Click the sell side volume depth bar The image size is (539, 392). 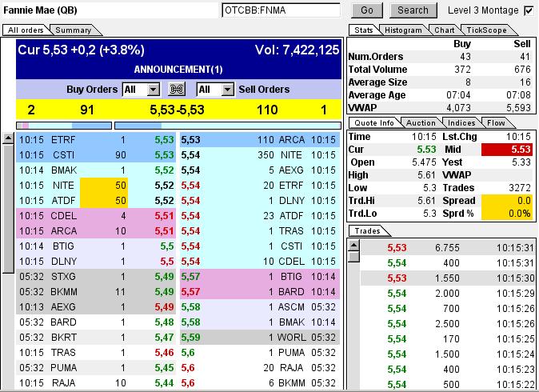click(x=228, y=125)
